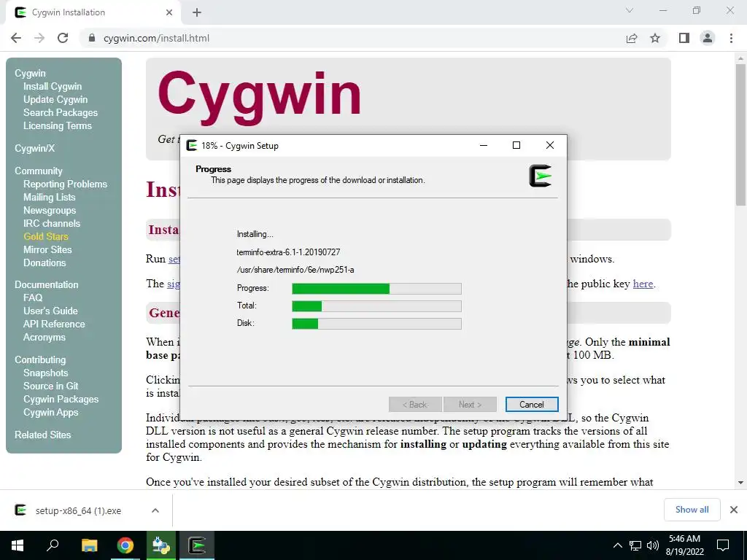
Task: Open the notification center icon
Action: coord(723,545)
